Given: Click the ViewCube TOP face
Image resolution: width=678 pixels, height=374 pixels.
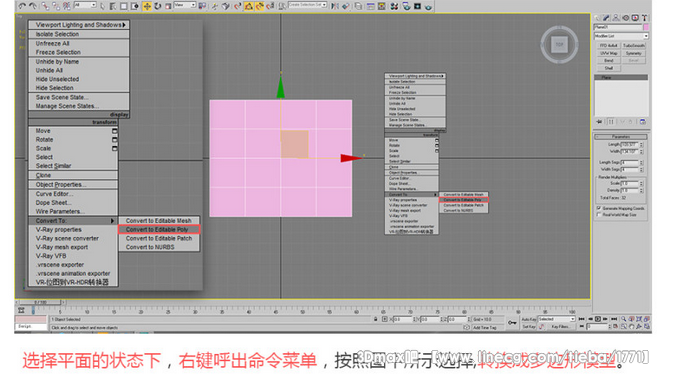Looking at the screenshot, I should 559,45.
